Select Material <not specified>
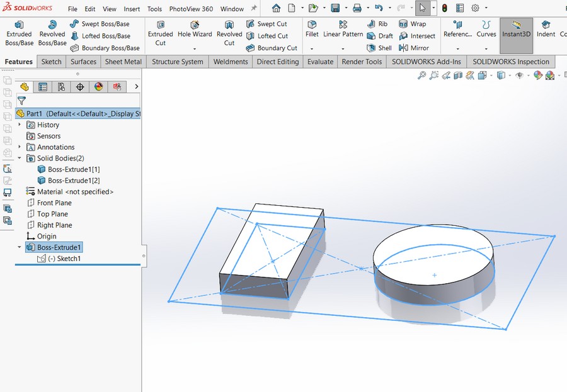 (x=70, y=191)
